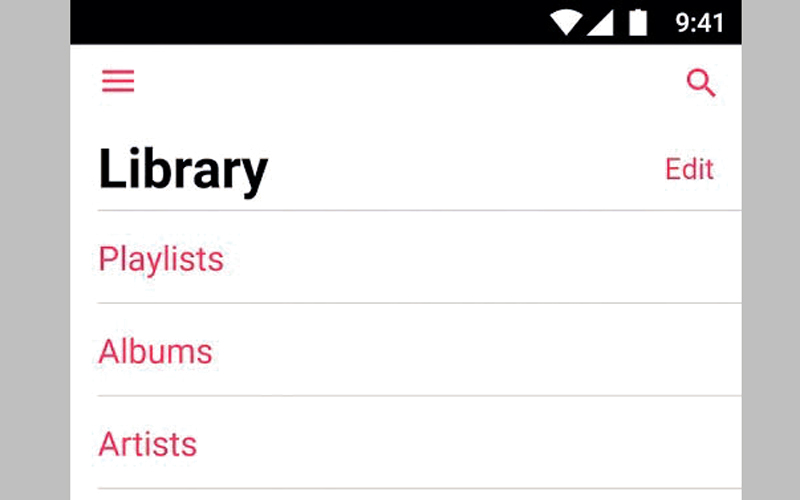Click the gray margin right of the app
The width and height of the screenshot is (800, 500).
(x=770, y=250)
